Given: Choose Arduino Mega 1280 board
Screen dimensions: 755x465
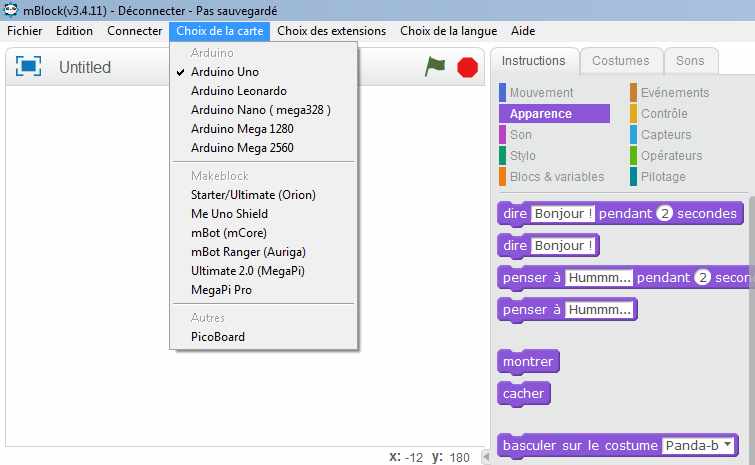Looking at the screenshot, I should 263,129.
